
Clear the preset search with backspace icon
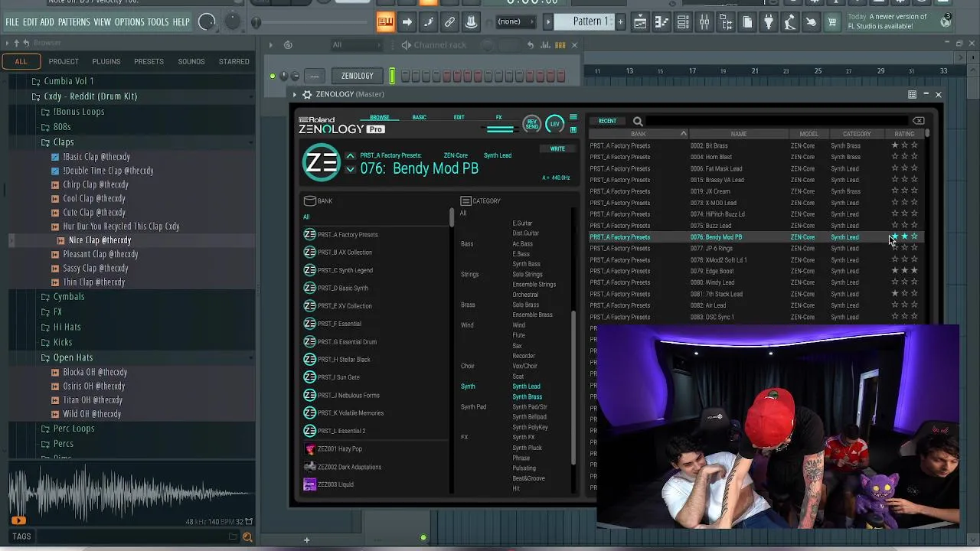[x=919, y=121]
